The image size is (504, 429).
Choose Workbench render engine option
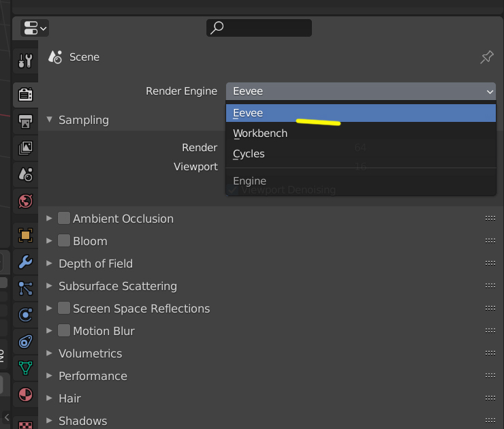[x=260, y=133]
